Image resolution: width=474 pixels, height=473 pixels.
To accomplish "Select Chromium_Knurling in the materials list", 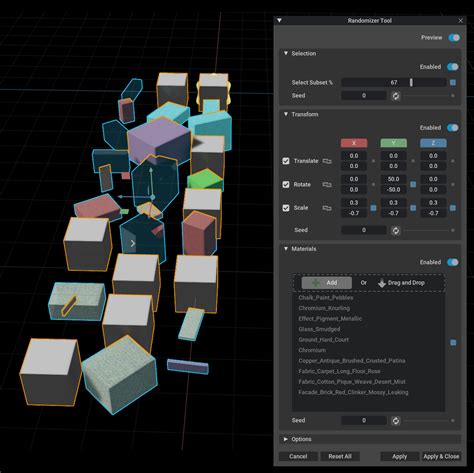I will tap(324, 308).
